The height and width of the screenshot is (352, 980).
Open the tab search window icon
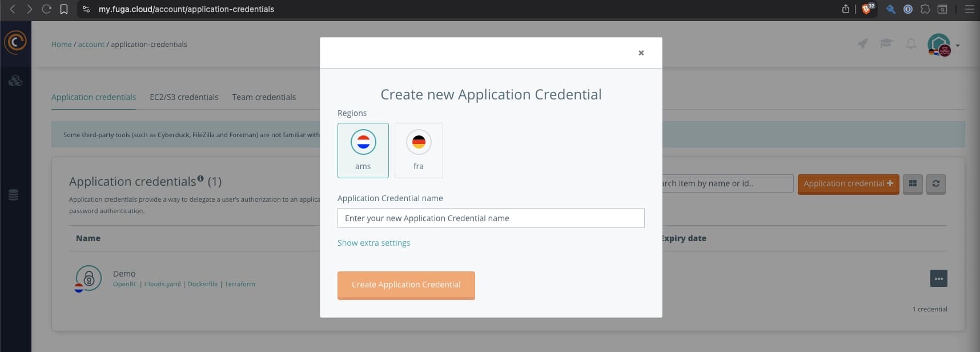point(942,9)
